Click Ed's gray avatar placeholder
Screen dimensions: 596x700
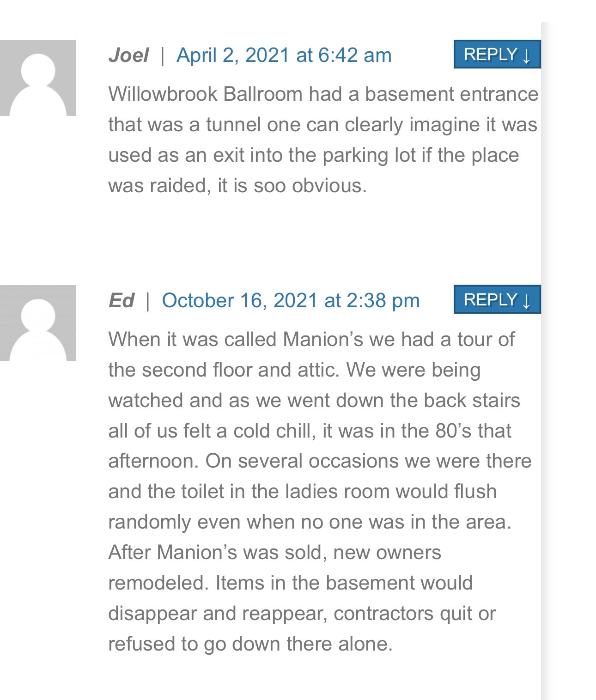click(x=38, y=323)
